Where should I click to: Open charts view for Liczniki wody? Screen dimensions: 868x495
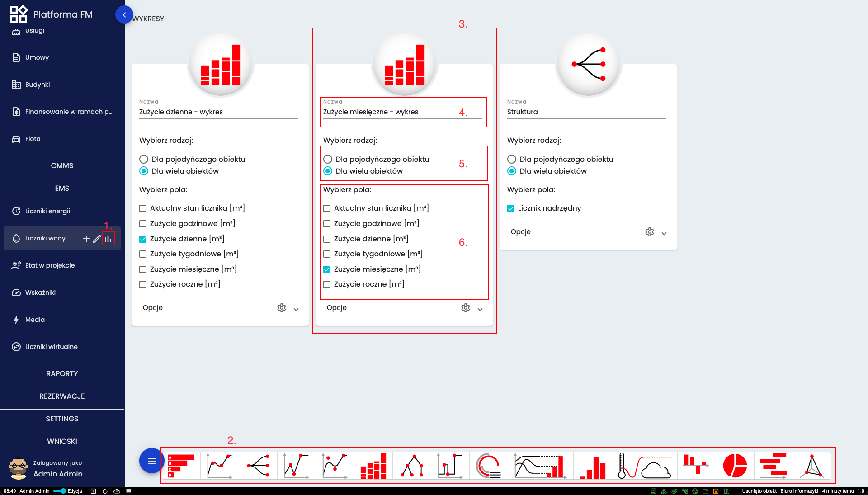(108, 239)
